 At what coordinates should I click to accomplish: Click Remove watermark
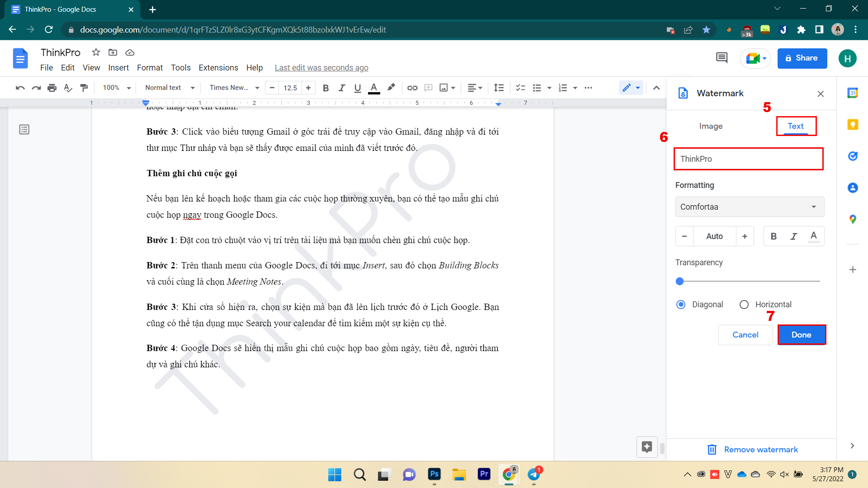click(752, 450)
